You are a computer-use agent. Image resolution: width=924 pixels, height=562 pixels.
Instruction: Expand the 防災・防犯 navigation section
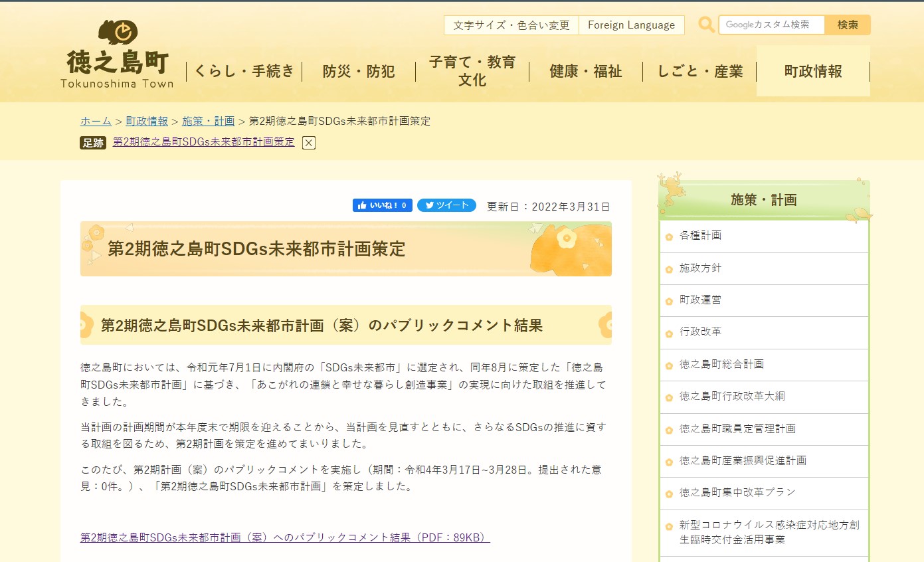[x=358, y=72]
